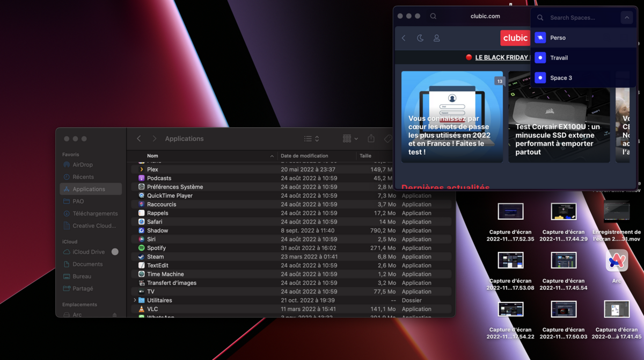Click the Steam app icon

click(x=142, y=257)
